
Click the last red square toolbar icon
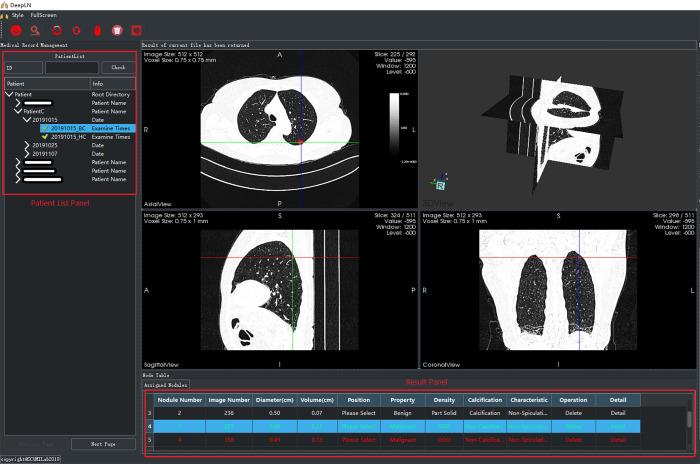136,32
